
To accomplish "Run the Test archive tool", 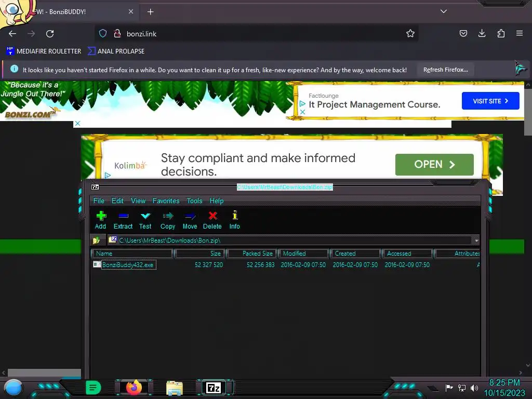I will (145, 220).
